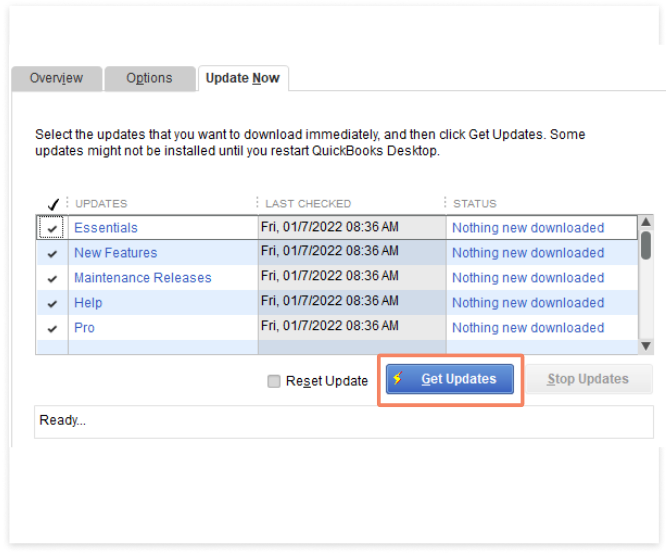Open the Pro update link
This screenshot has height=553, width=668.
coord(84,328)
